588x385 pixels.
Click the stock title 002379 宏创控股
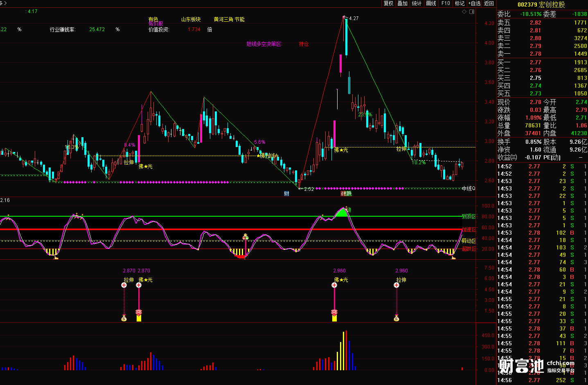pyautogui.click(x=541, y=5)
